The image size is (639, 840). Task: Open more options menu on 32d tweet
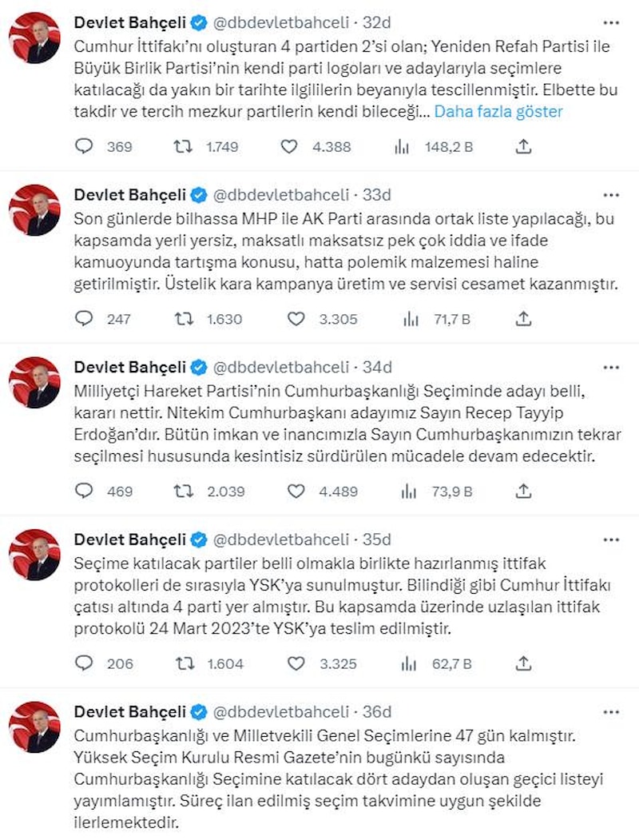coord(611,22)
